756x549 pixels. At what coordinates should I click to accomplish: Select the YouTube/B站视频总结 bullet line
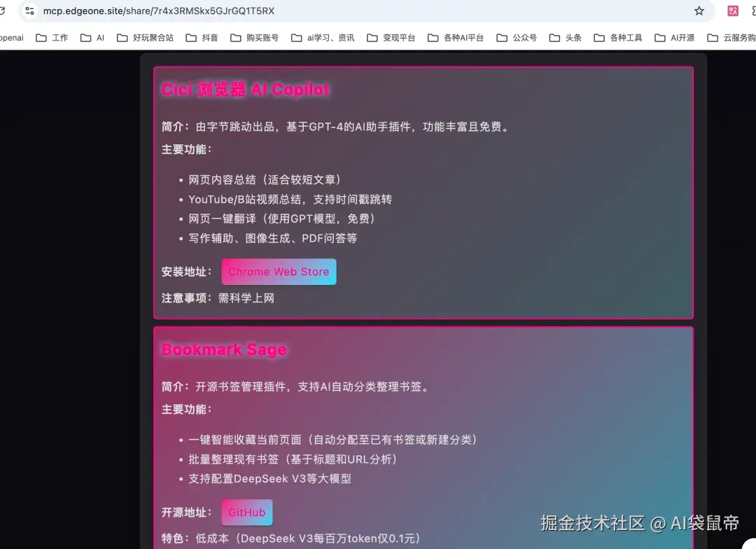click(x=290, y=200)
